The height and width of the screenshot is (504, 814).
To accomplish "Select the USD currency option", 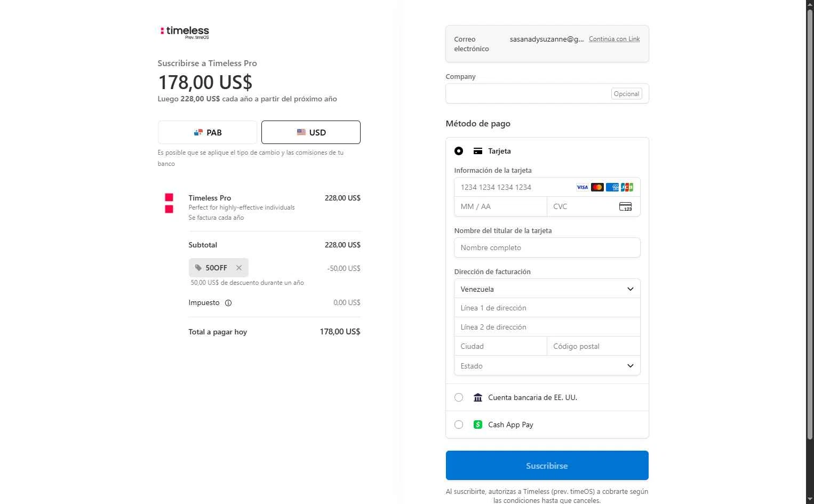I will [x=311, y=132].
